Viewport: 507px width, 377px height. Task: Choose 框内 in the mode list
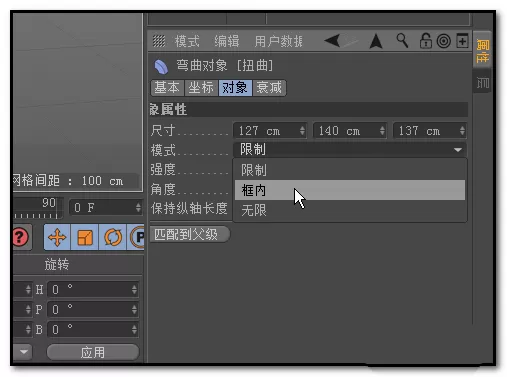(x=350, y=190)
